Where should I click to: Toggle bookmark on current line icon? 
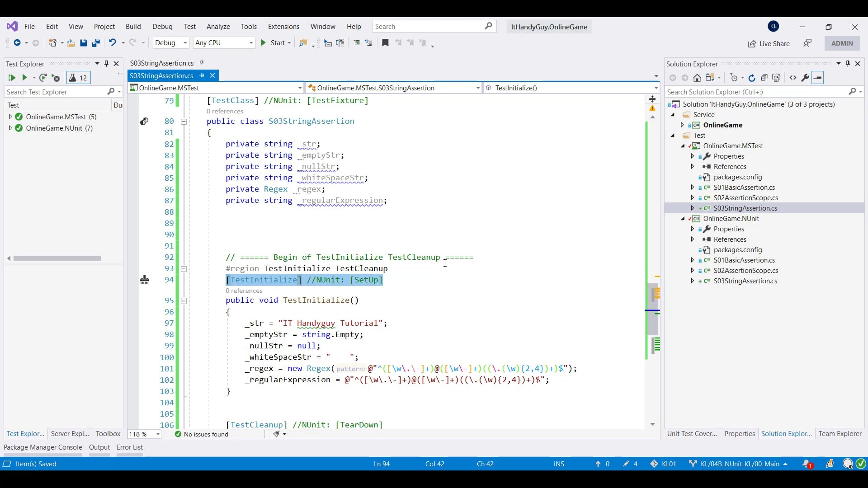[385, 43]
